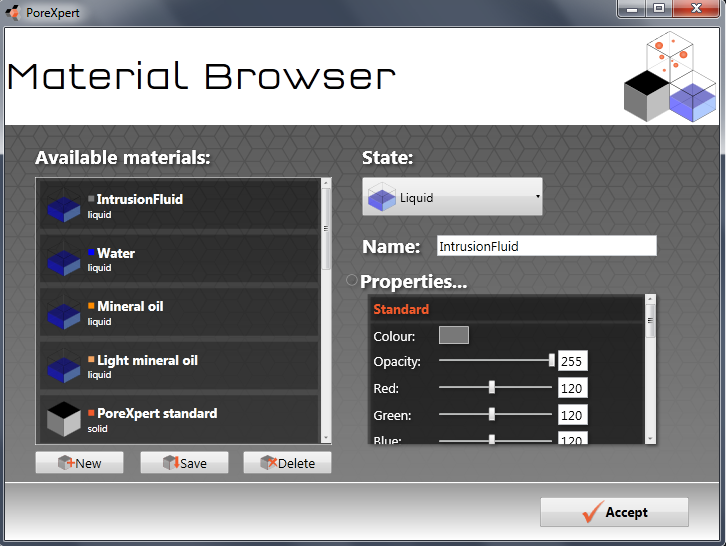Screen dimensions: 726x546
Task: Select the Water material cube icon
Action: (x=64, y=260)
